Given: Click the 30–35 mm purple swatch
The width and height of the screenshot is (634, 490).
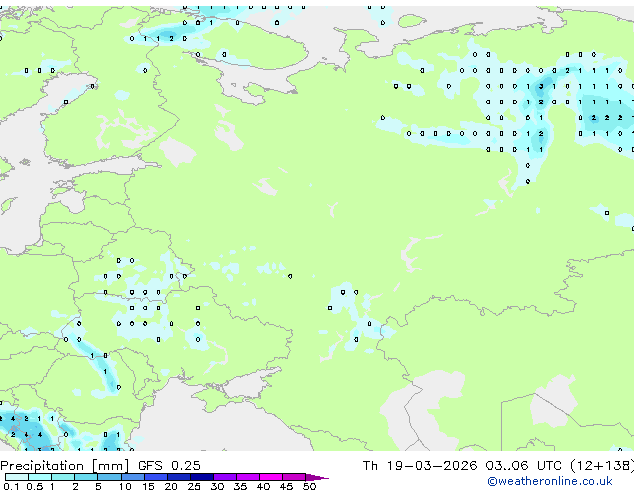Looking at the screenshot, I should point(225,477).
